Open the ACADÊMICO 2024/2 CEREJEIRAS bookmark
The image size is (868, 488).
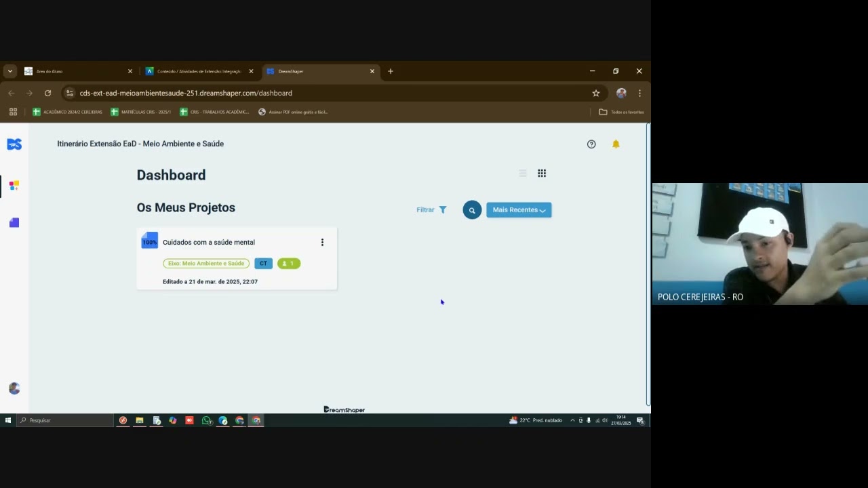[x=68, y=112]
